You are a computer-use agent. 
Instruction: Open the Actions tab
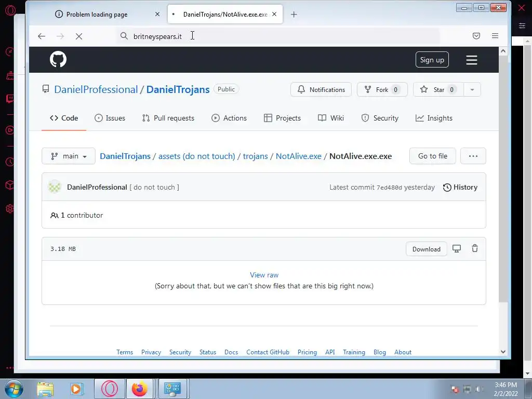229,118
